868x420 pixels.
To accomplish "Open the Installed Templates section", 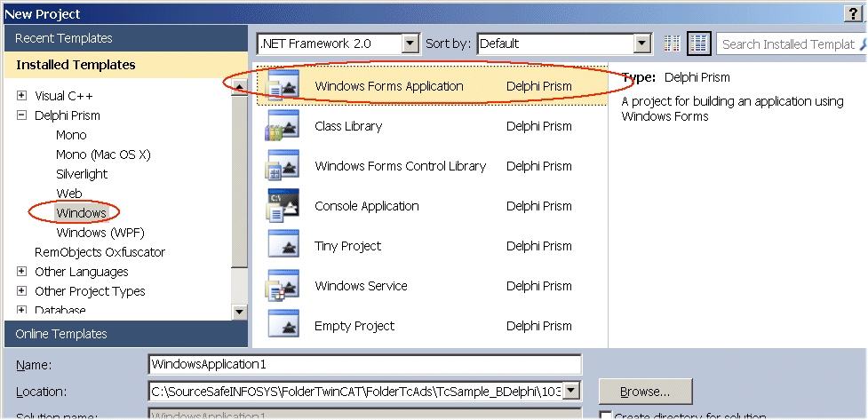I will [x=125, y=65].
